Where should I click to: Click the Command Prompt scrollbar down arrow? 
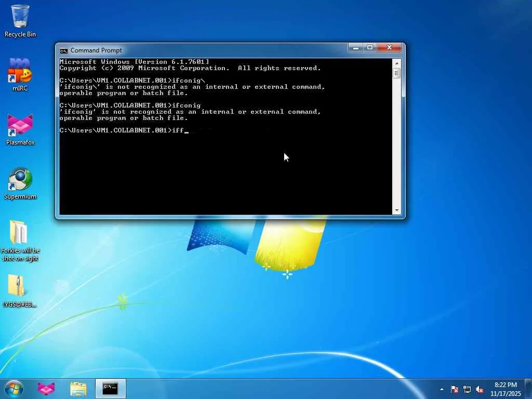pyautogui.click(x=396, y=211)
